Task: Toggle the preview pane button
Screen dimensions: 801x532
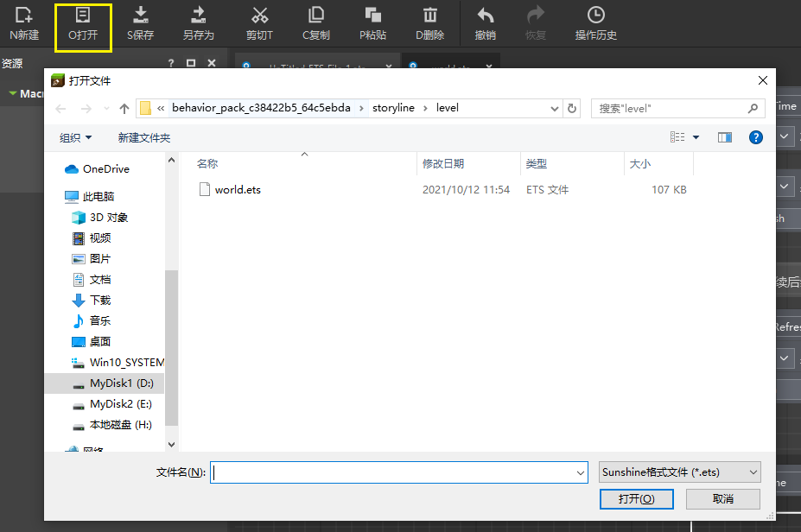Action: point(725,137)
